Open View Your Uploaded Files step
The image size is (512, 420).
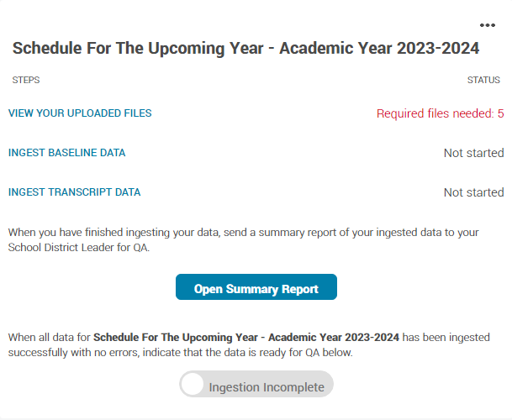click(80, 113)
